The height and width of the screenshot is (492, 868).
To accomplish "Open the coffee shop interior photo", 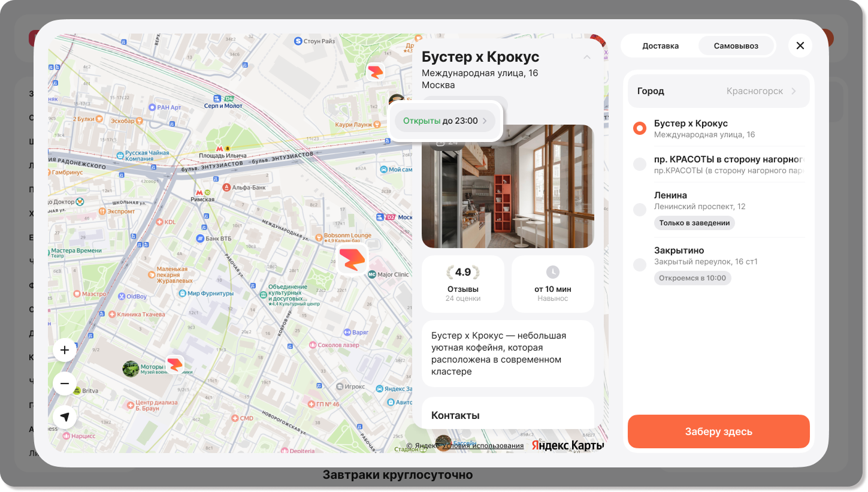I will (508, 186).
